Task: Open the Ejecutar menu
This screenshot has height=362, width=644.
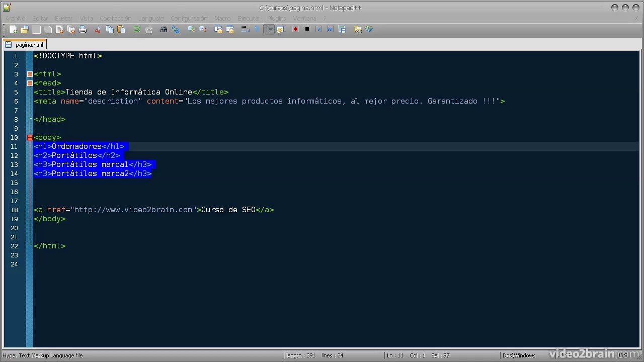Action: (x=249, y=19)
